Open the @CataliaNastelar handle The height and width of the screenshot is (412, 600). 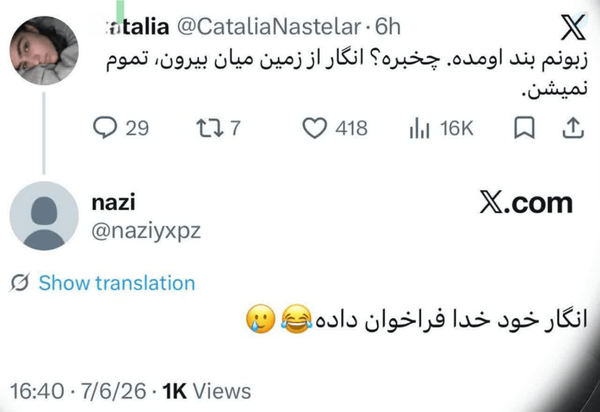tap(269, 27)
